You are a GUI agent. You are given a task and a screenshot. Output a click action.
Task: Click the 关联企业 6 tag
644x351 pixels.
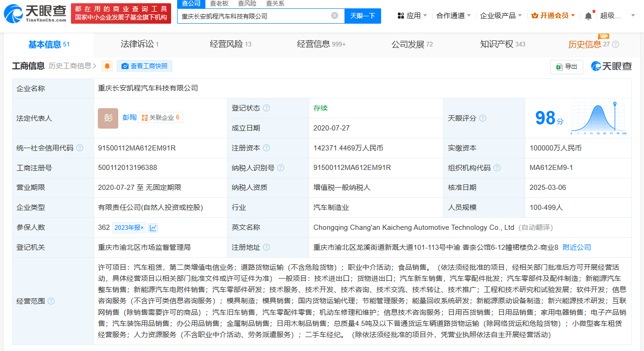(160, 118)
